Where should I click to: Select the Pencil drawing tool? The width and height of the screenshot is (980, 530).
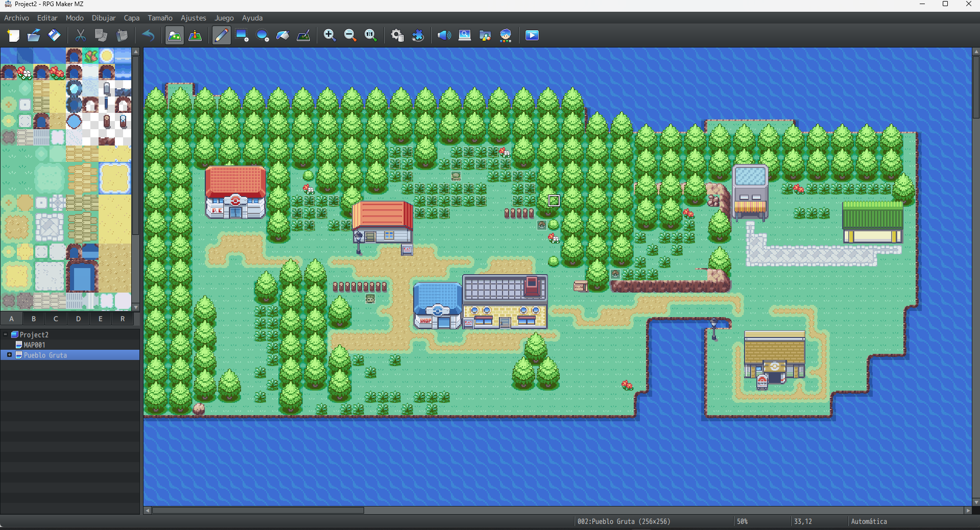click(x=221, y=35)
